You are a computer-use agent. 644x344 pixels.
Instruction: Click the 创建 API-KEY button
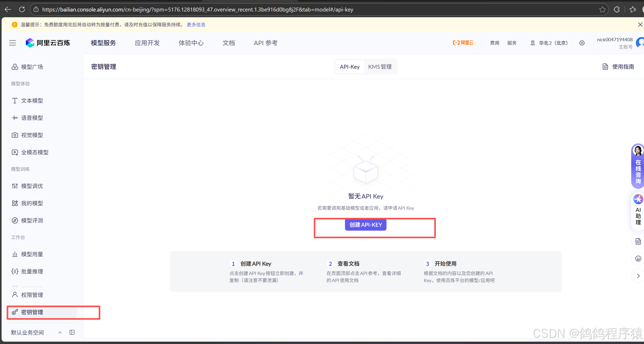(365, 225)
